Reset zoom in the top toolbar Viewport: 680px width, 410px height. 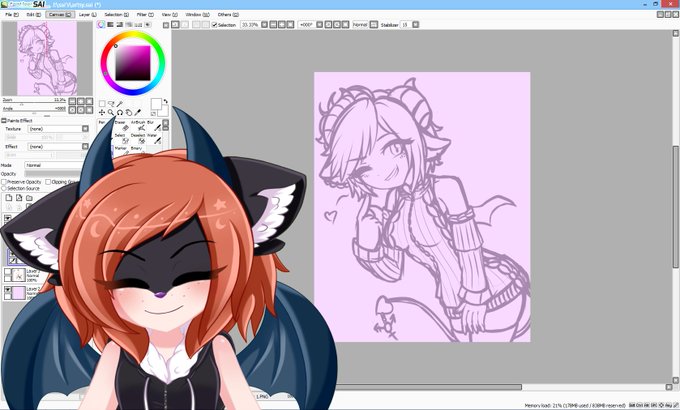tap(291, 25)
